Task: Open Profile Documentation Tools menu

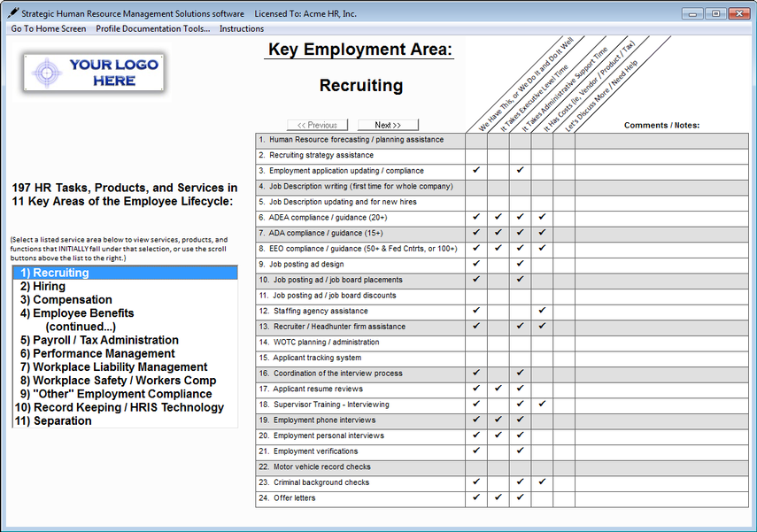Action: click(x=152, y=28)
